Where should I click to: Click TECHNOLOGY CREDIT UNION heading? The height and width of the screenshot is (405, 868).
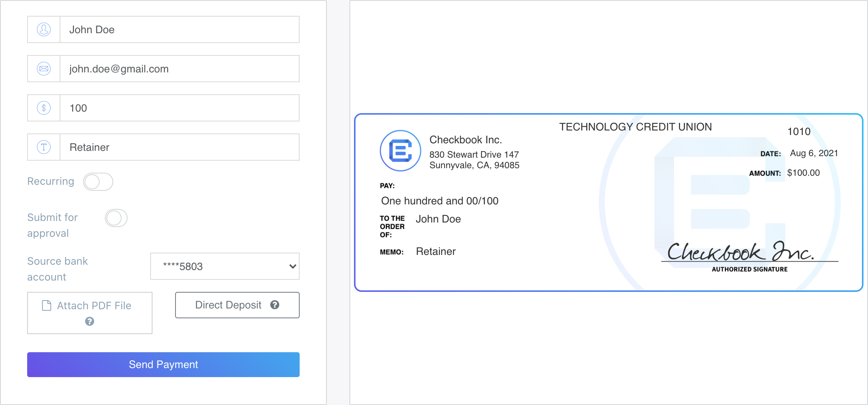pyautogui.click(x=636, y=127)
